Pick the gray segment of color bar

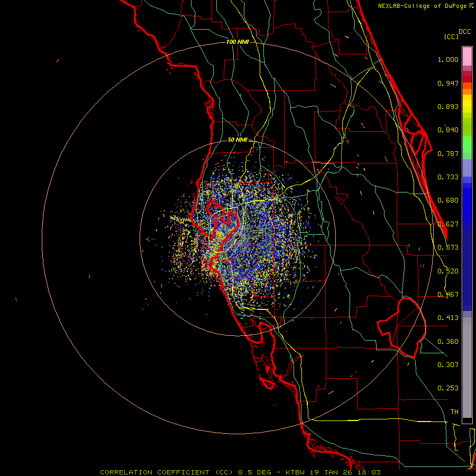tap(467, 368)
